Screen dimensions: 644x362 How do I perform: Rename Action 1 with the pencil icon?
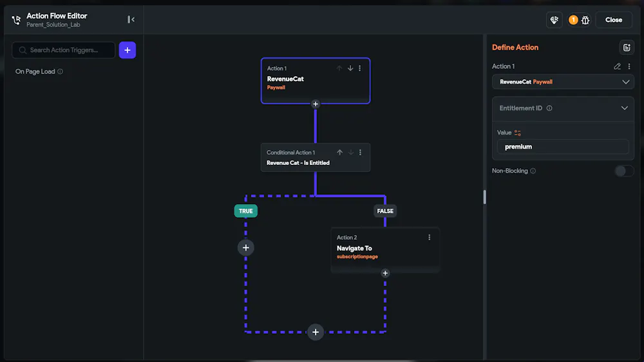(618, 66)
